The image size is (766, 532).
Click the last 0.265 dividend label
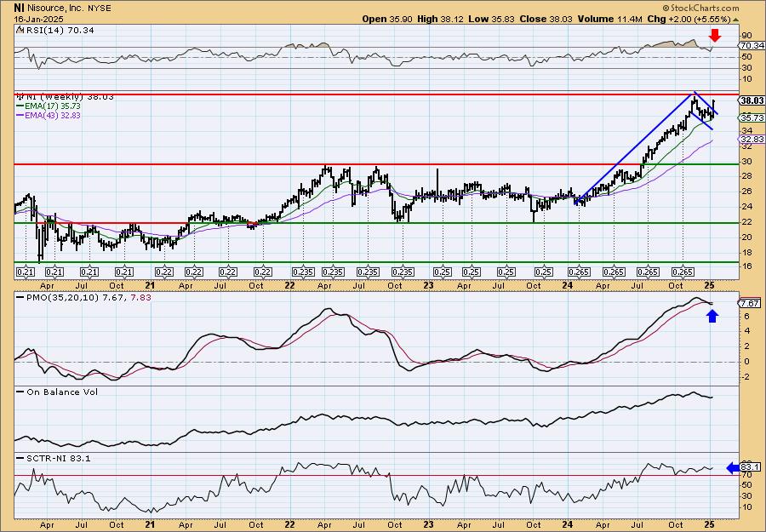point(683,272)
